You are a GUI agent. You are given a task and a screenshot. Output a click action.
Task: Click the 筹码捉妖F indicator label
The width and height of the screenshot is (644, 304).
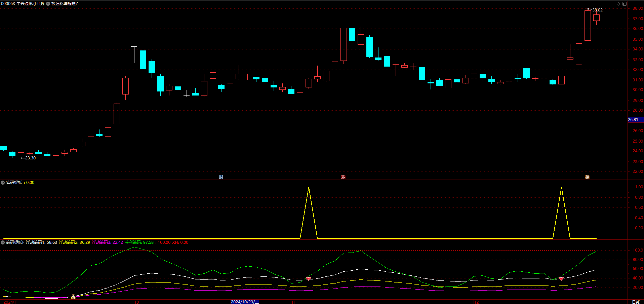15,242
